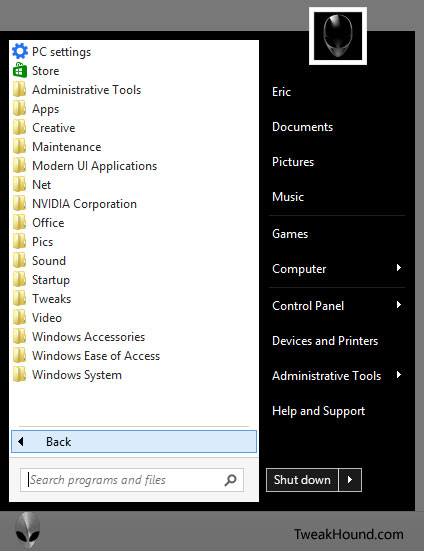Select the Creative label
This screenshot has width=424, height=551.
click(53, 128)
